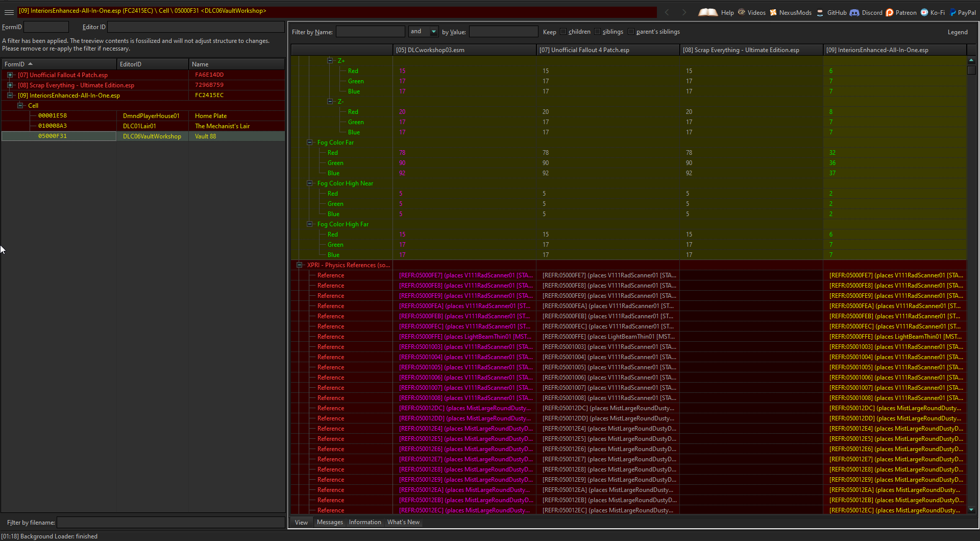This screenshot has height=541, width=980.
Task: Join Discord via the Discord icon
Action: 853,12
